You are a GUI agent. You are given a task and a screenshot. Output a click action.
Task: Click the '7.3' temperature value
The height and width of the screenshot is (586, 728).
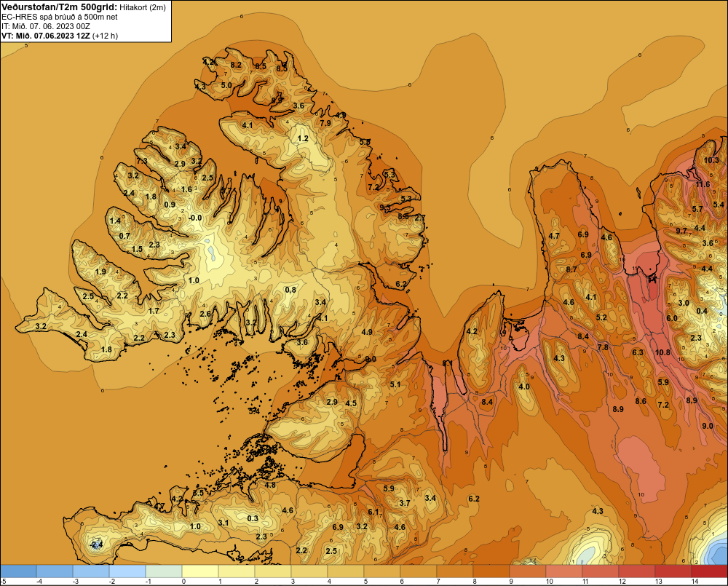142,161
